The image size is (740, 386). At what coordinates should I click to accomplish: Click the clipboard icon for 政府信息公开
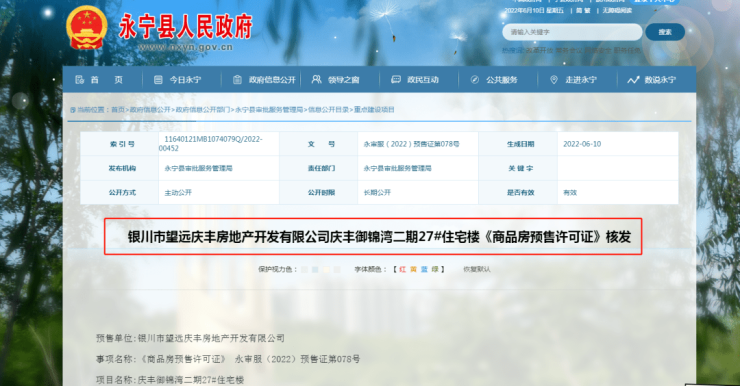pos(237,80)
